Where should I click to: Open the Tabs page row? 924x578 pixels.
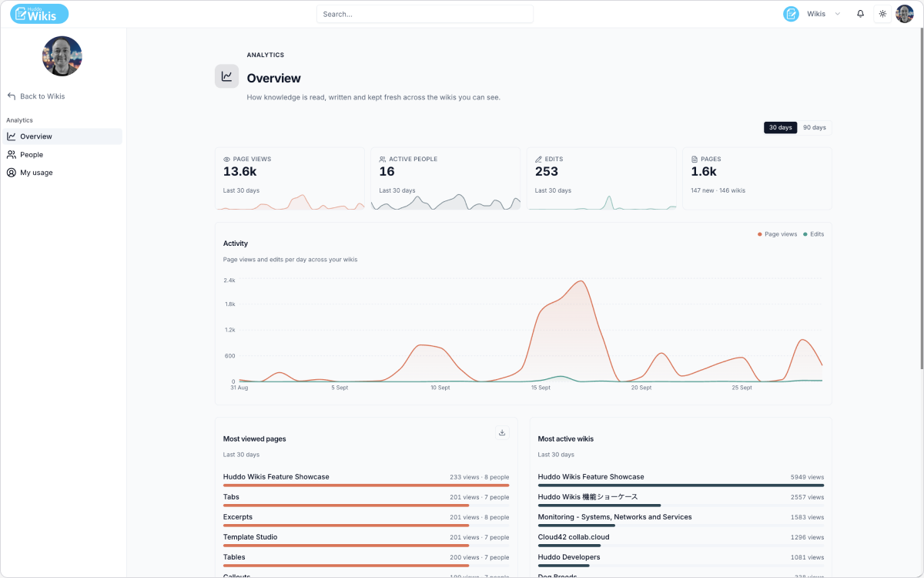tap(366, 500)
